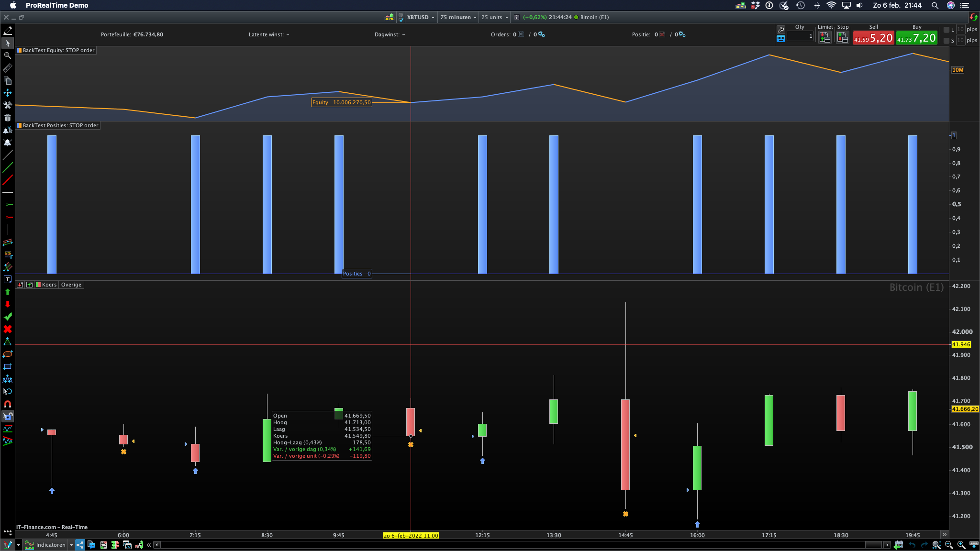Enable the L pips checkbox
980x551 pixels.
[947, 30]
